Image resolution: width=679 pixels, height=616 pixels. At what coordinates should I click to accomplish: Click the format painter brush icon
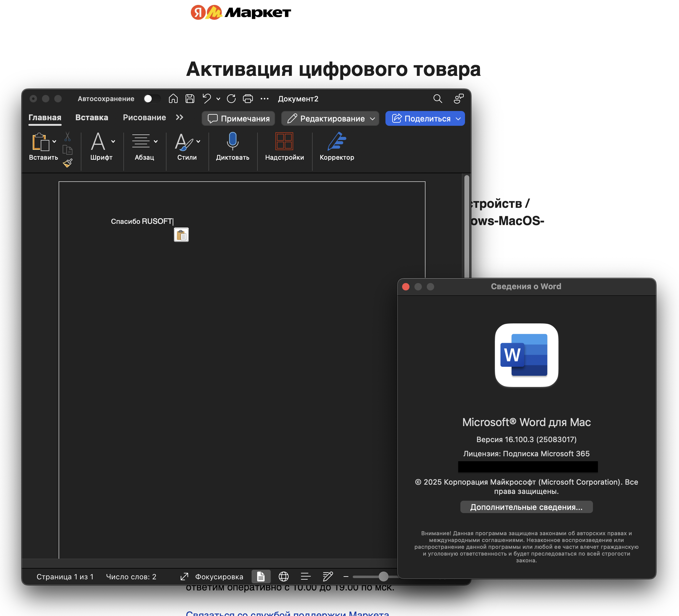click(68, 163)
